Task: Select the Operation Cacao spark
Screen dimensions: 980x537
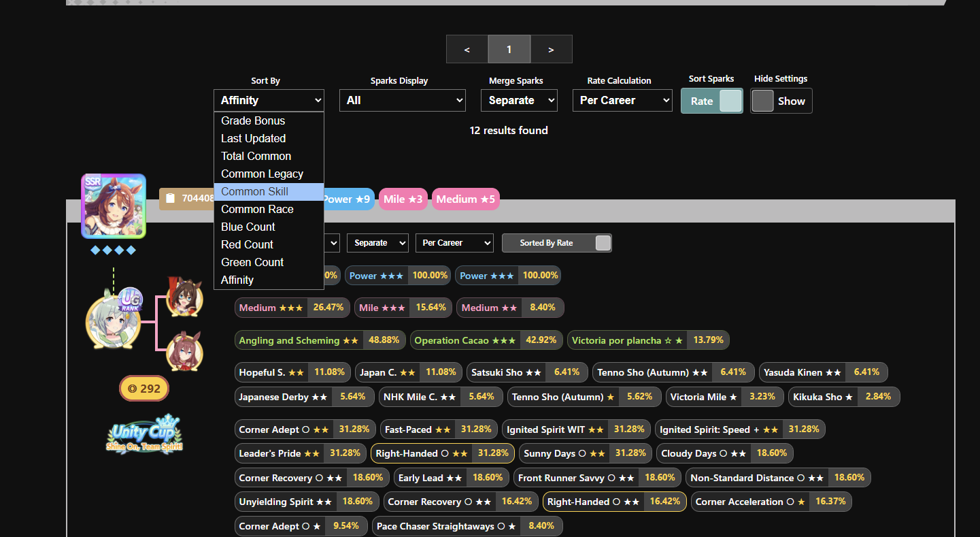Action: [486, 340]
